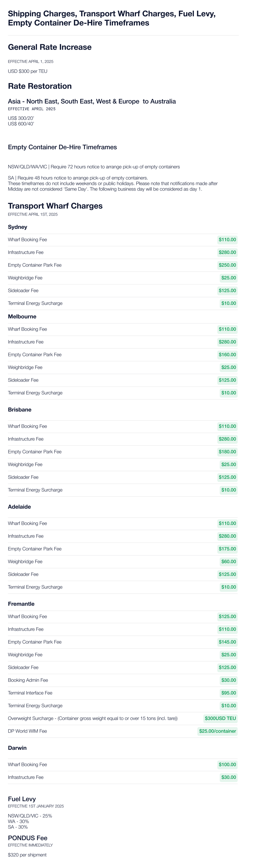Screen dimensions: 254x868
Task: Click the DP World WIM Fee $25.00/container badge
Action: coord(217,731)
